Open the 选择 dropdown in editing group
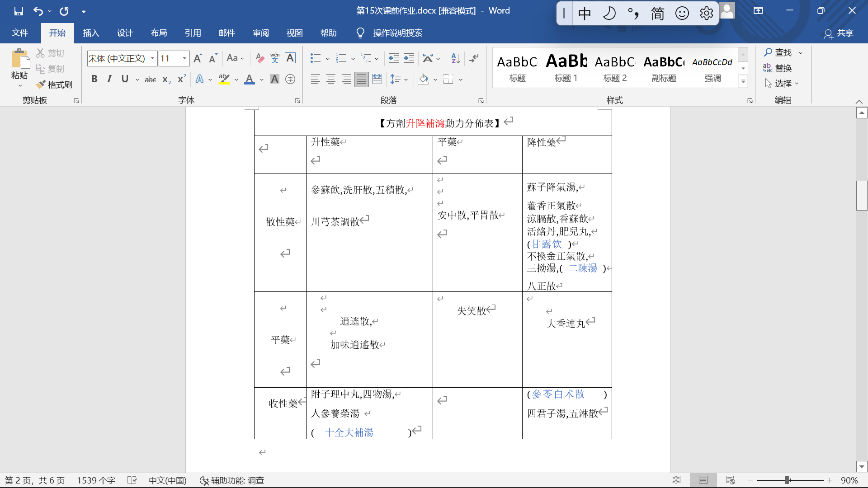This screenshot has width=868, height=488. (782, 84)
